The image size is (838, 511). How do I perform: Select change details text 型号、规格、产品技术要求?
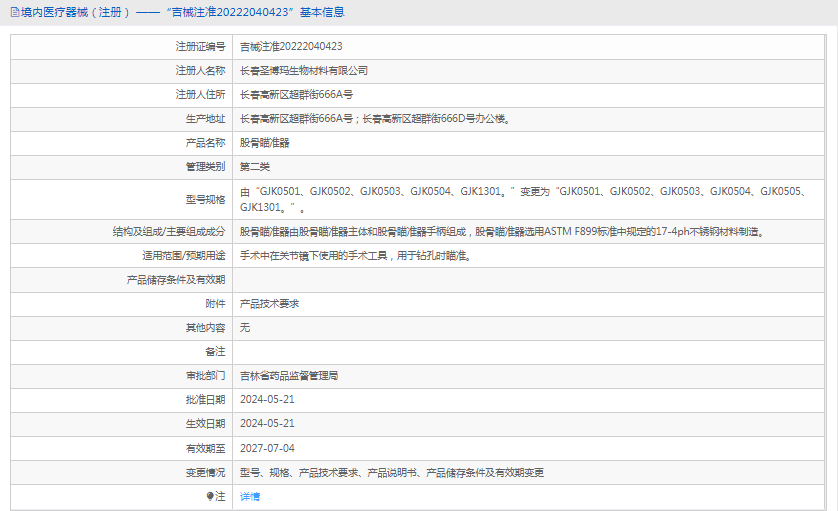click(x=392, y=473)
